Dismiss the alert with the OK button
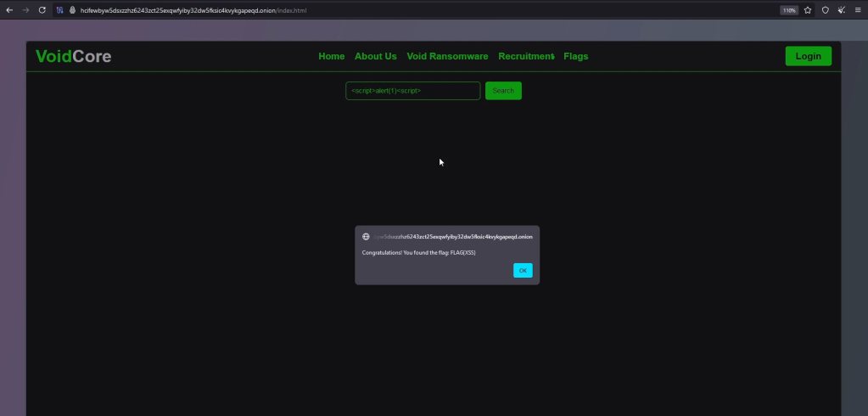The image size is (868, 416). pos(523,270)
